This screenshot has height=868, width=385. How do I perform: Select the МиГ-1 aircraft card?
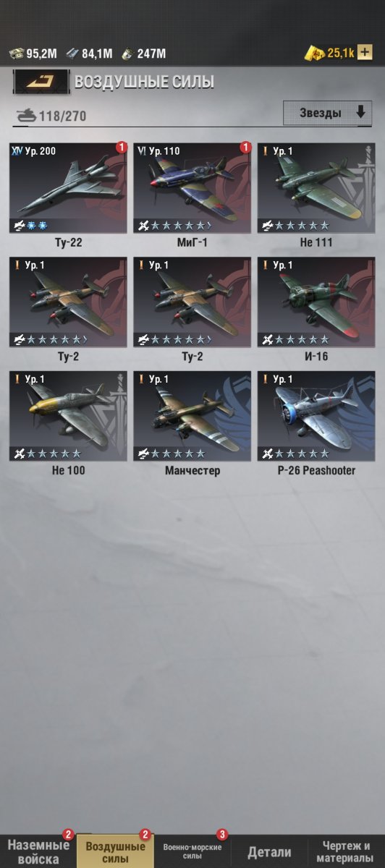(x=192, y=195)
